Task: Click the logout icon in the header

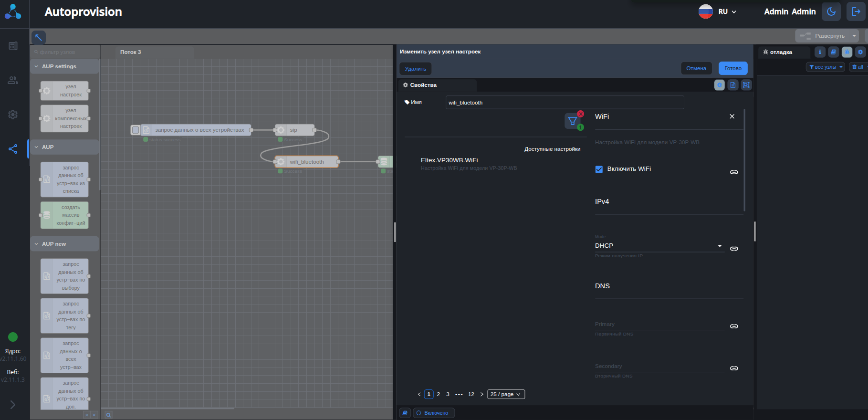Action: (x=856, y=12)
